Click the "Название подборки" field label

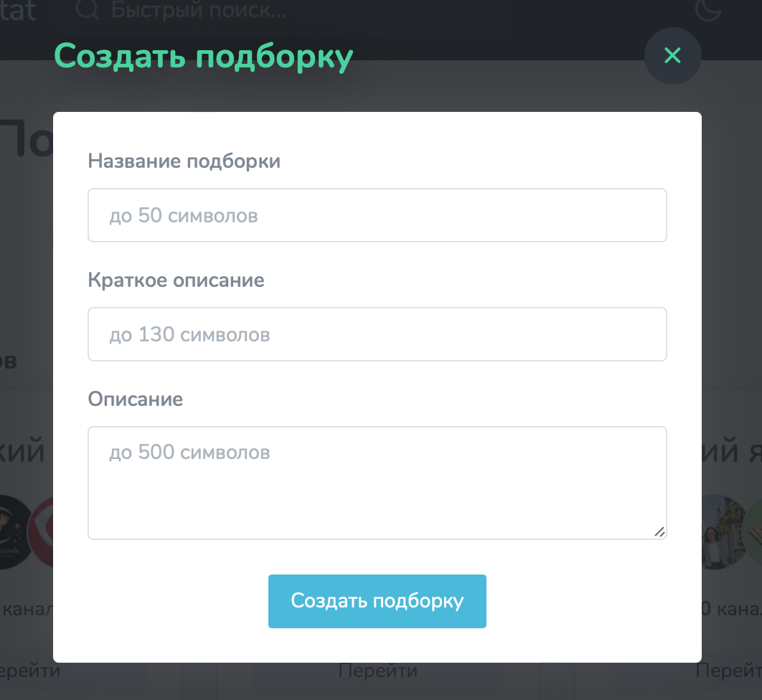point(184,161)
